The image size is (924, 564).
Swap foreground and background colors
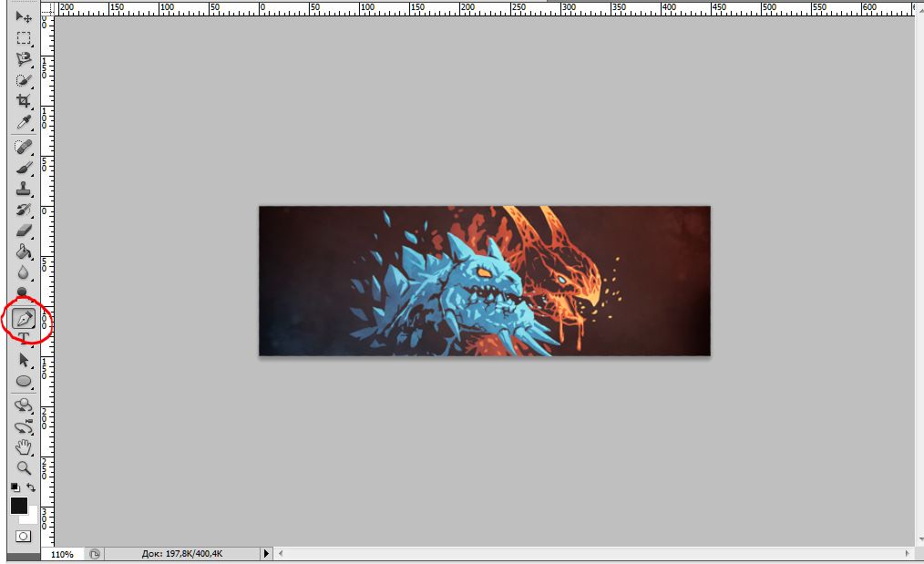pyautogui.click(x=31, y=487)
